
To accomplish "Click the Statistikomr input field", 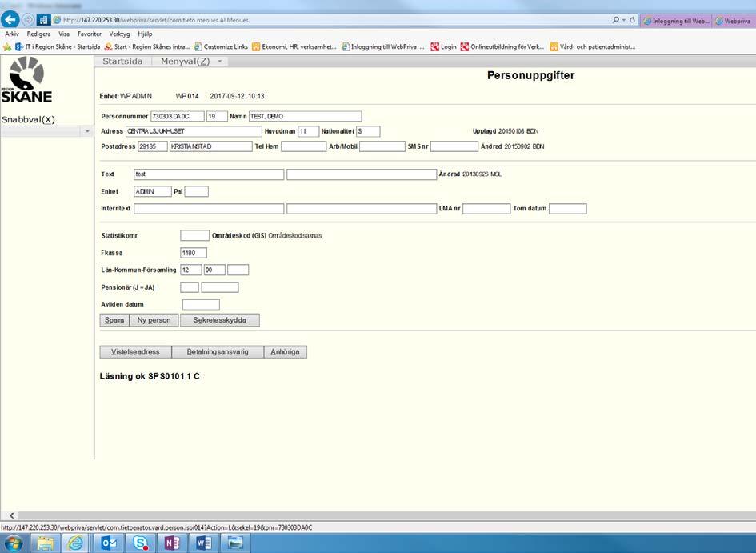I will point(194,236).
